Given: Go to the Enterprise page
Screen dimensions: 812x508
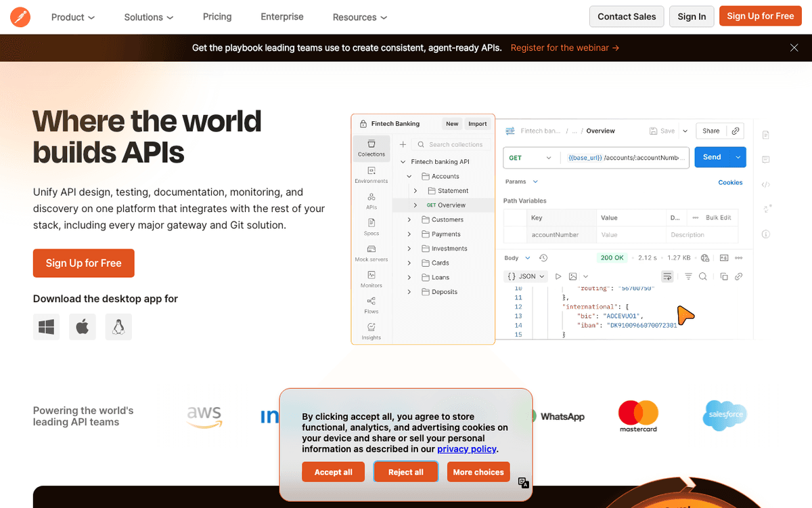Looking at the screenshot, I should (282, 17).
